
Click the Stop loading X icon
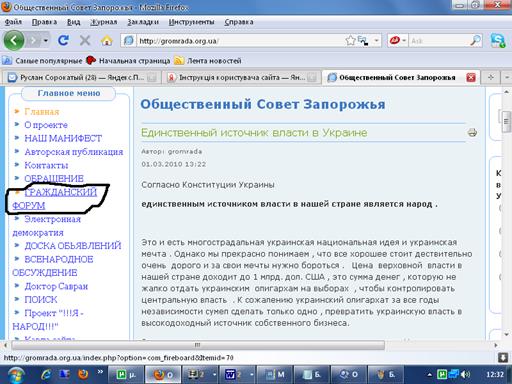[85, 41]
